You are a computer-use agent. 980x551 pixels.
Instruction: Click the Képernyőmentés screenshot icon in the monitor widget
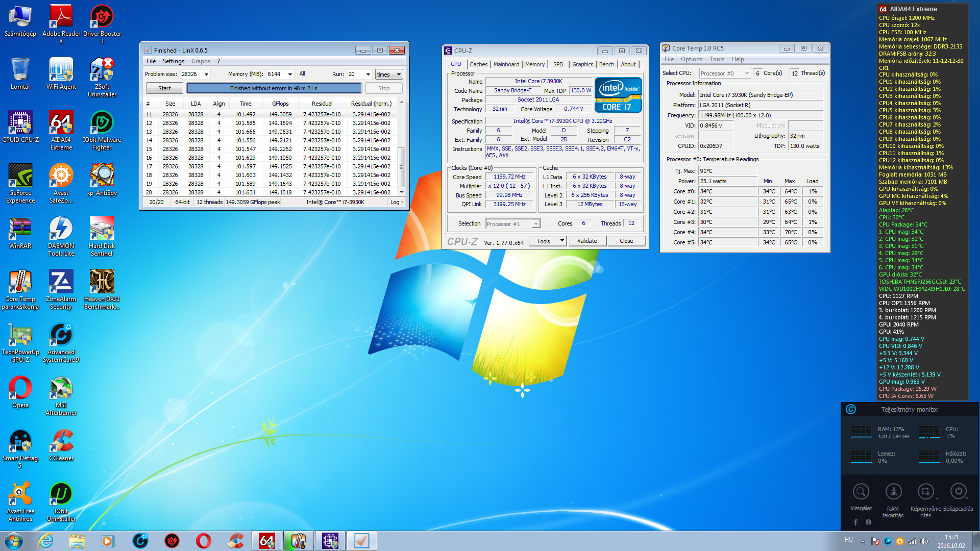[x=925, y=491]
